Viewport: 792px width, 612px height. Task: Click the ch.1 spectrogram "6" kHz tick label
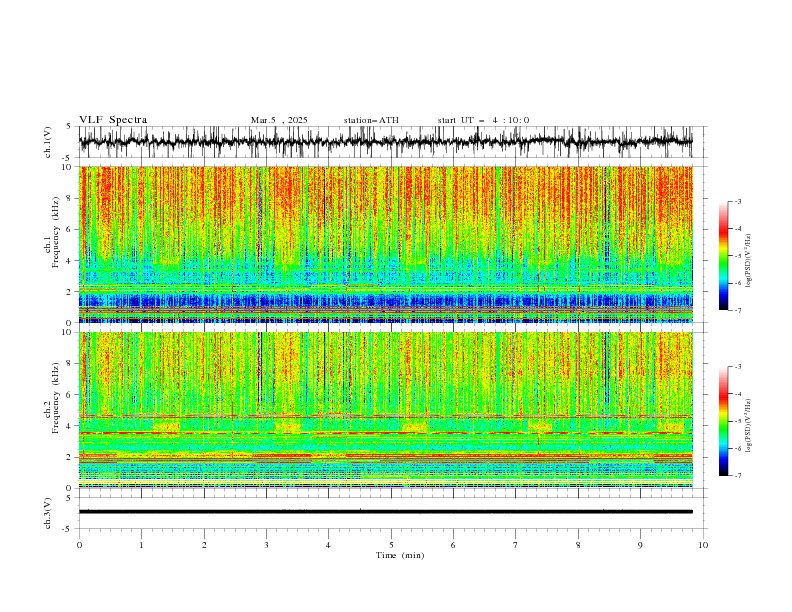pyautogui.click(x=69, y=230)
